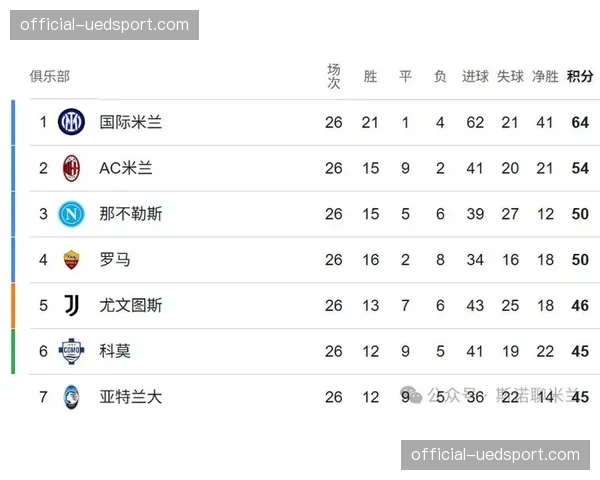
Task: Sort table by 失球 column header
Action: pyautogui.click(x=510, y=76)
